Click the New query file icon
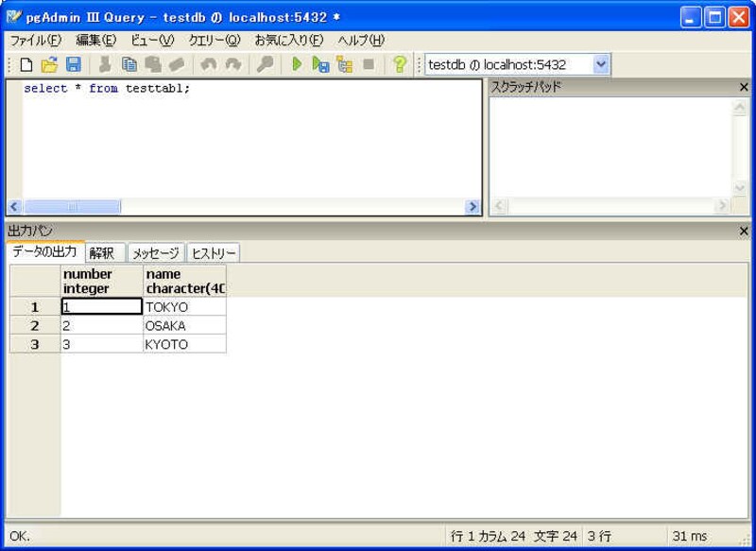 tap(26, 65)
